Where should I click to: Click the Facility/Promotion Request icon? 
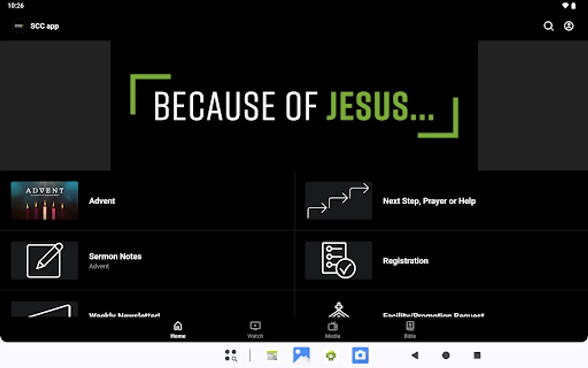[339, 311]
